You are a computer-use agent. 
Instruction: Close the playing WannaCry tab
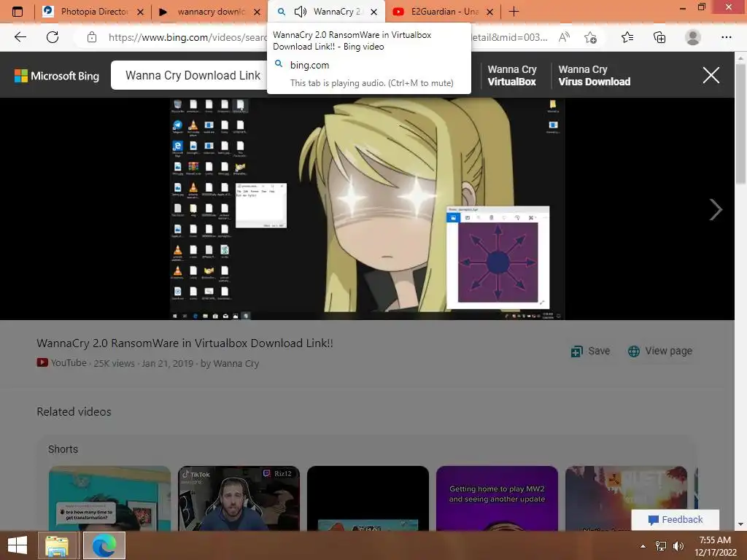(x=374, y=12)
